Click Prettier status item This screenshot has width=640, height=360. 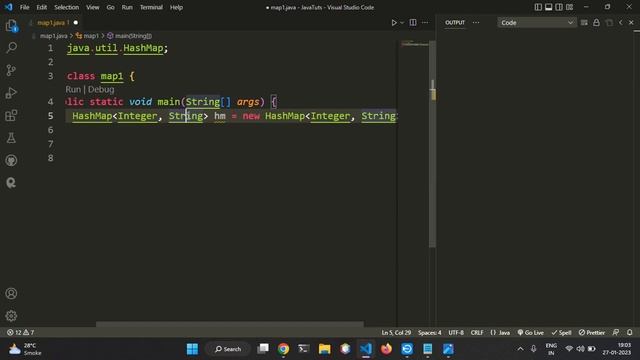click(x=592, y=333)
